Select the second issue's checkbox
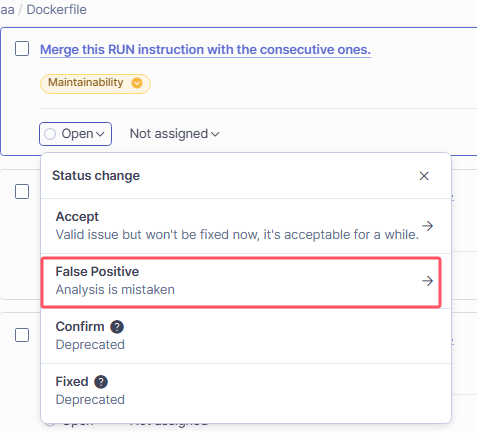477x433 pixels. pyautogui.click(x=22, y=192)
